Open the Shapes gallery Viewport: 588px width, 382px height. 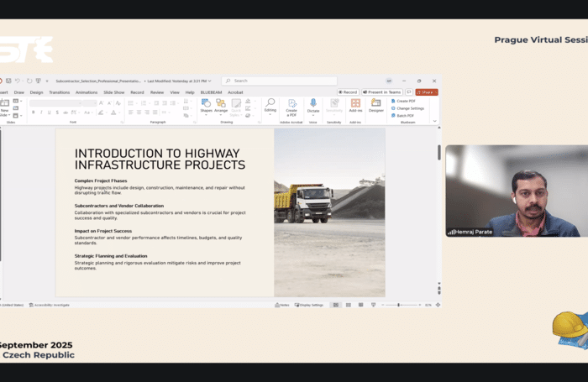(x=206, y=104)
